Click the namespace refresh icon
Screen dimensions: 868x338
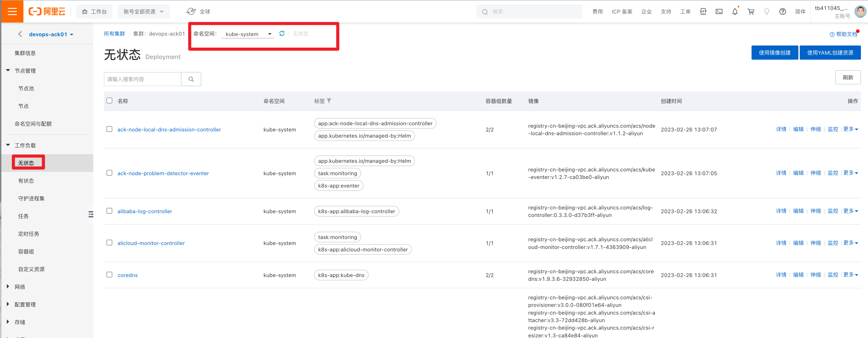282,33
